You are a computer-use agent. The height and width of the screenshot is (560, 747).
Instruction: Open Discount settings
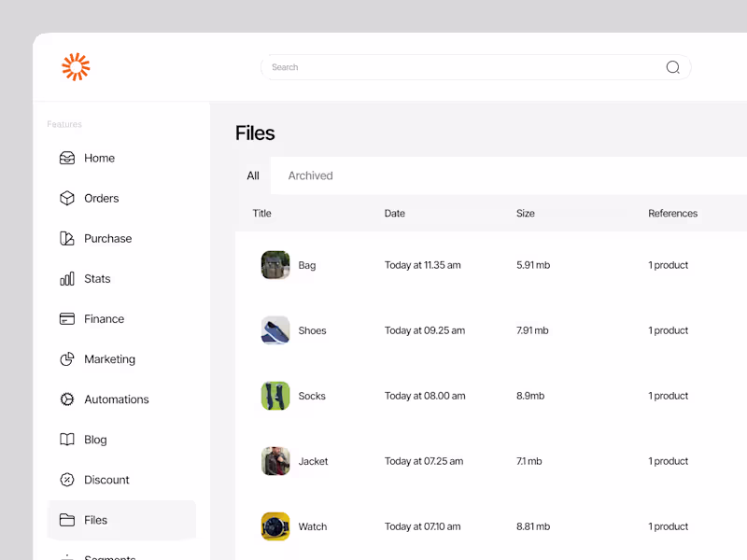[x=106, y=480]
